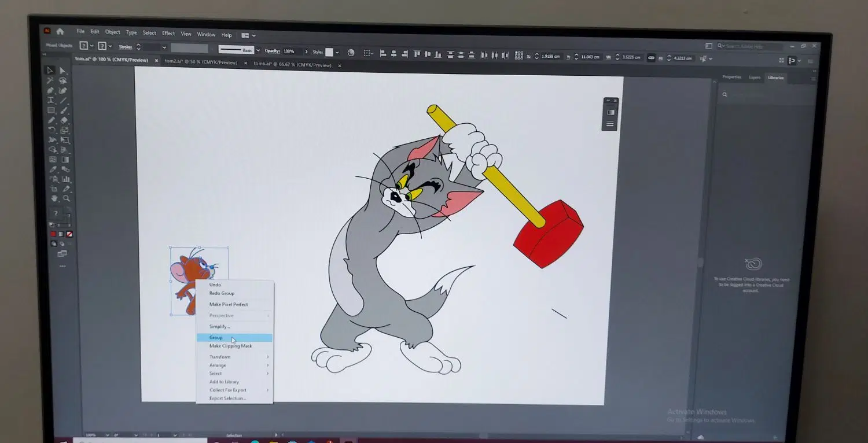Select the Rectangle tool
This screenshot has height=443, width=868.
pos(51,110)
